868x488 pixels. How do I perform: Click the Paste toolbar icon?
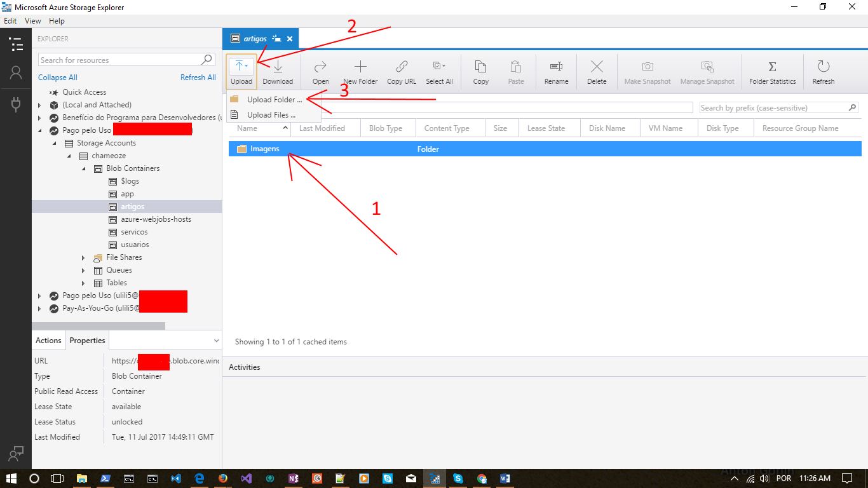(516, 67)
